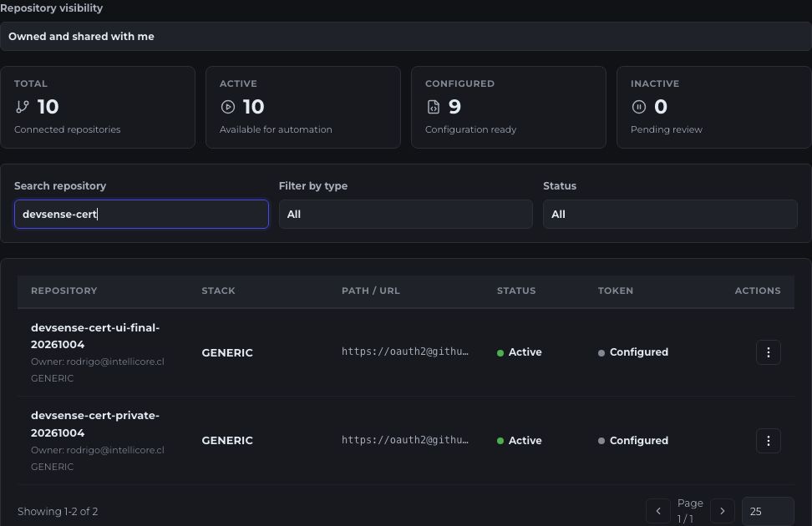Viewport: 812px width, 526px height.
Task: Select repository name devsense-cert-private-20261004
Action: (x=95, y=424)
